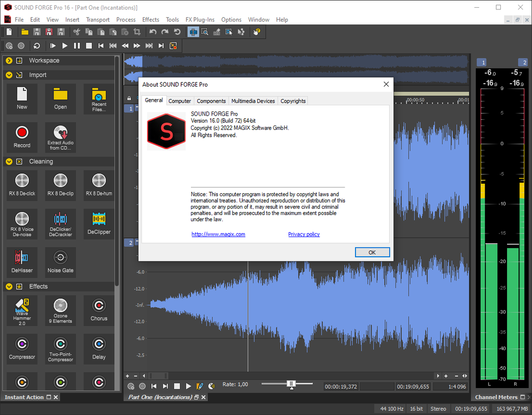Close the About SOUND FORGE Pro dialog
532x415 pixels.
pyautogui.click(x=386, y=84)
